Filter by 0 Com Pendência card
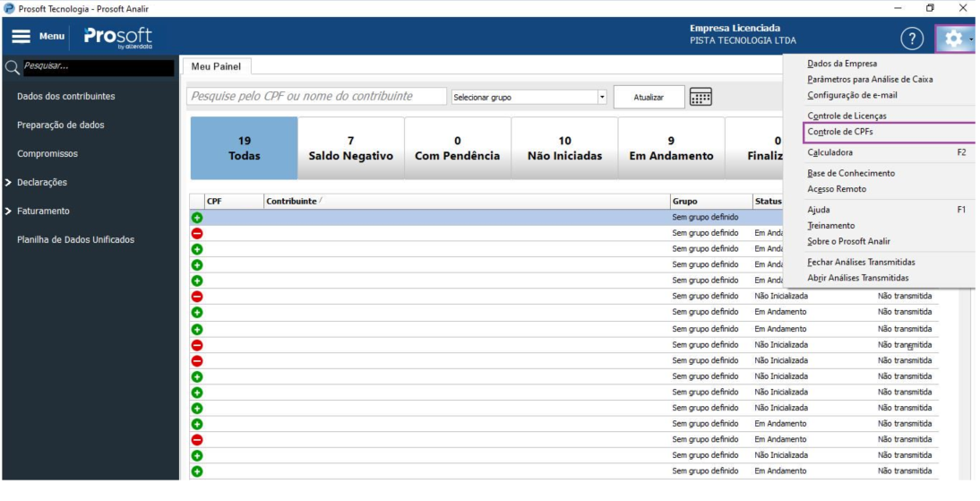This screenshot has width=980, height=501. (458, 148)
